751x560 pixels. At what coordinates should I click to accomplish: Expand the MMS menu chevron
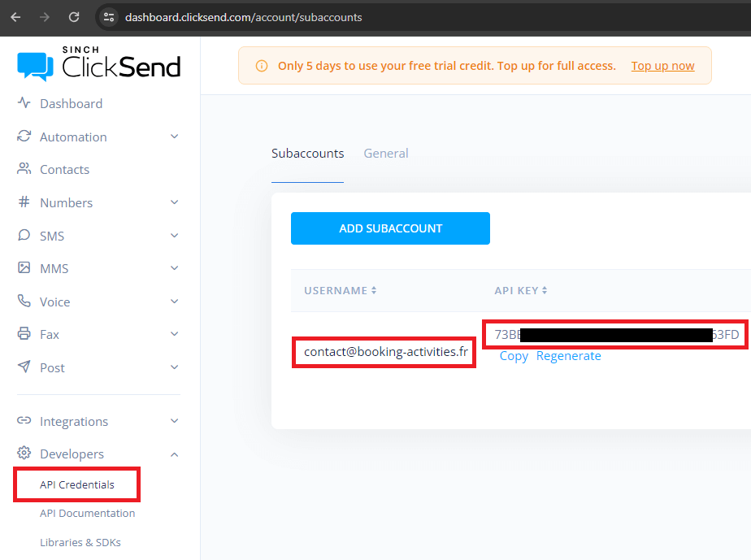[174, 267]
